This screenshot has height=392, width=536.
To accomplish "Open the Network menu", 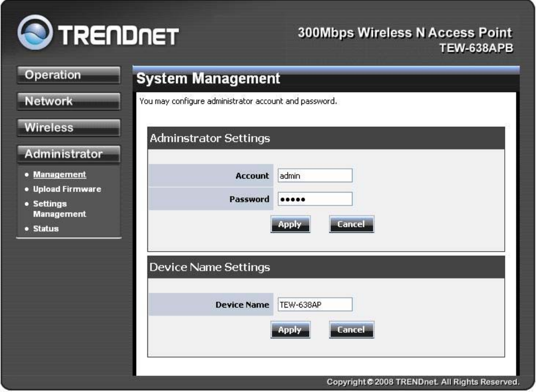I will point(68,101).
